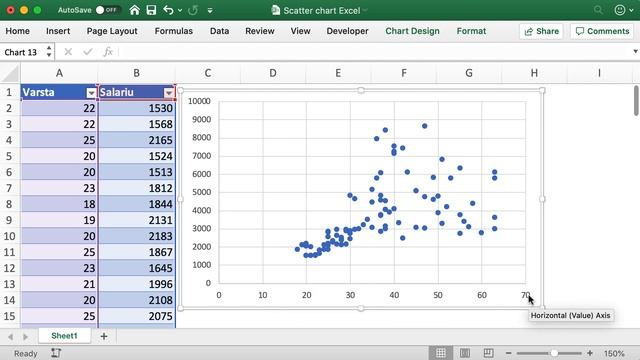This screenshot has width=640, height=360.
Task: Select cell containing 1844
Action: [x=137, y=204]
